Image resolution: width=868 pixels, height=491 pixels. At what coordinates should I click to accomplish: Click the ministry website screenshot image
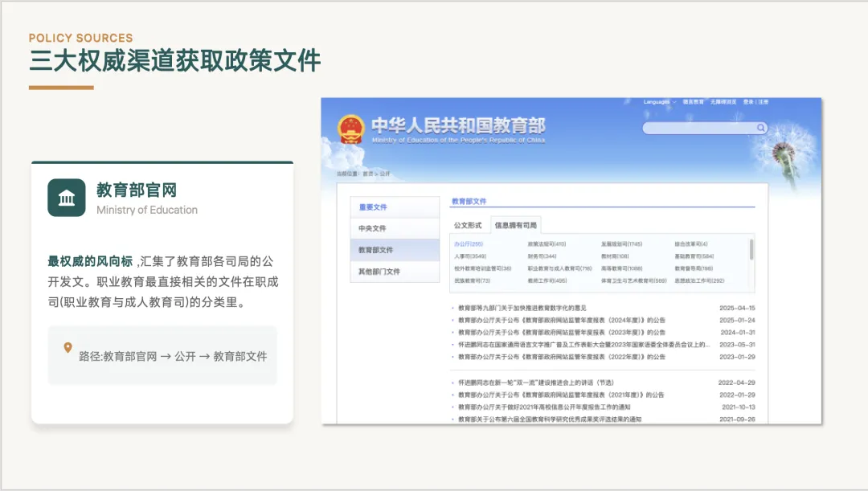pos(571,261)
